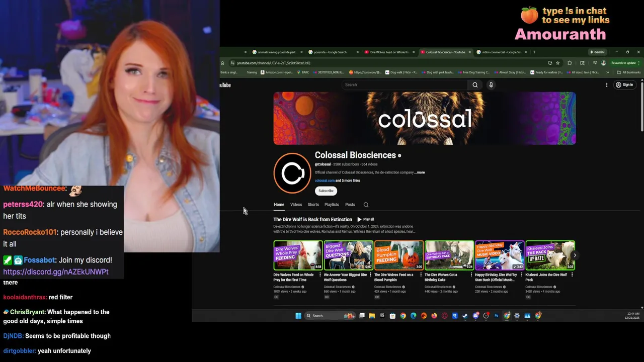
Task: Open Discord from the taskbar
Action: (x=476, y=316)
